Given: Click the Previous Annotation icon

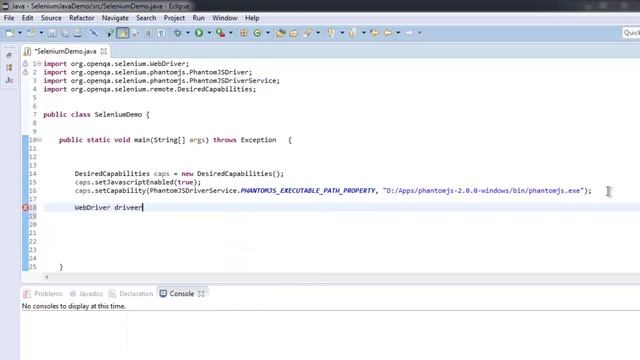Looking at the screenshot, I should coord(353,33).
